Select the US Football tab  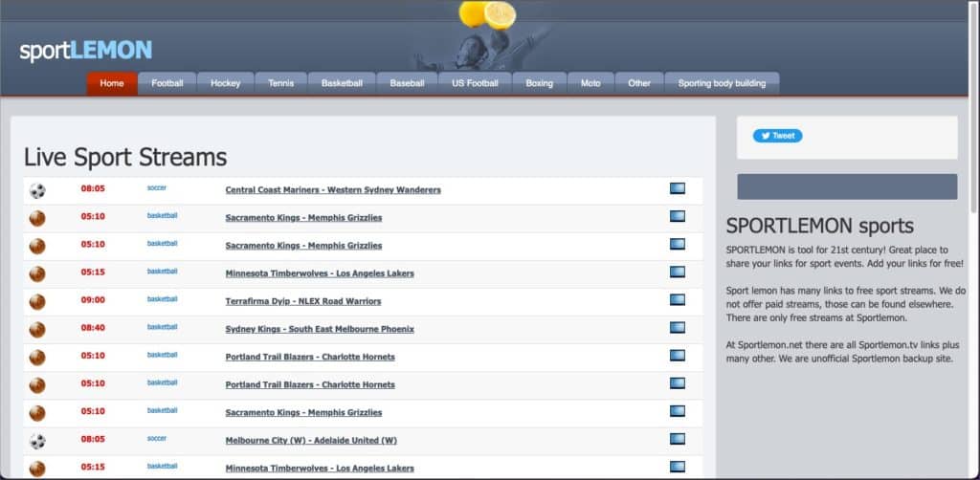pyautogui.click(x=475, y=83)
